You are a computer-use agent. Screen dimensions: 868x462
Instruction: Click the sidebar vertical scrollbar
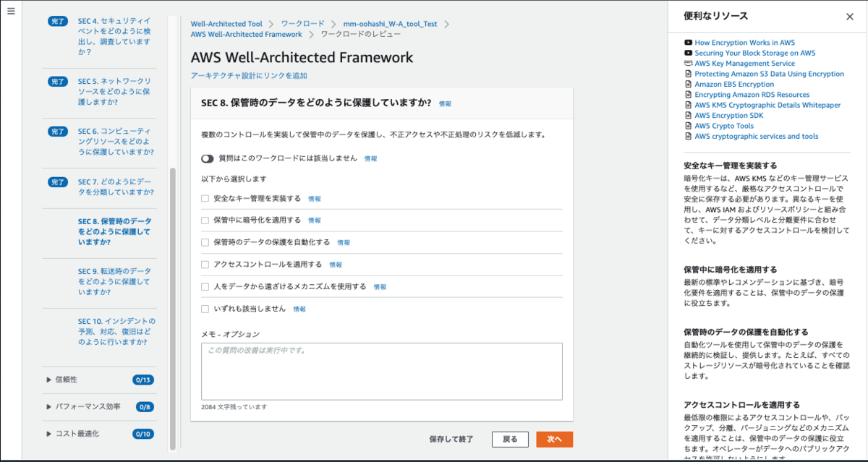point(172,307)
